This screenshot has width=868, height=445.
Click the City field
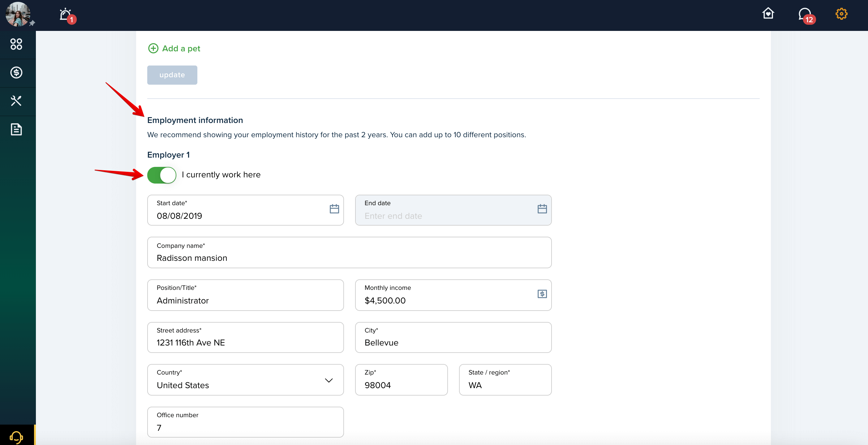(453, 337)
